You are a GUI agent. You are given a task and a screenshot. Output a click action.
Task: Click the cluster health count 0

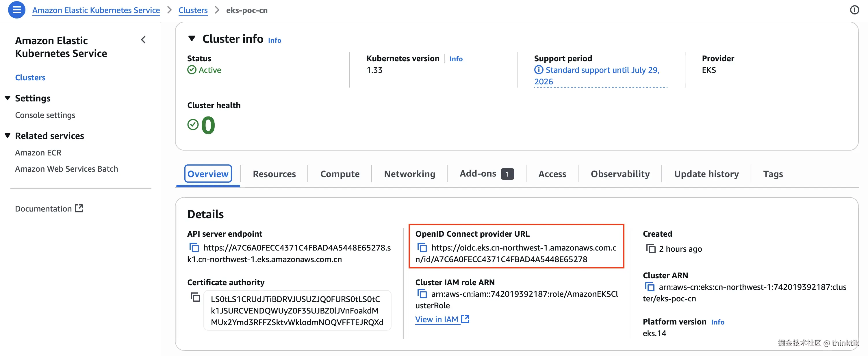[208, 125]
